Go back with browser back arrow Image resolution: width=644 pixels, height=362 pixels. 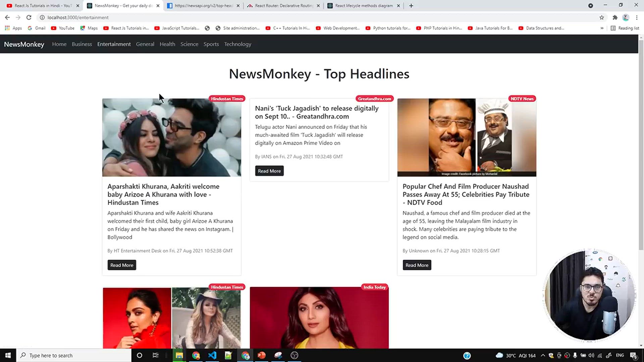7,17
